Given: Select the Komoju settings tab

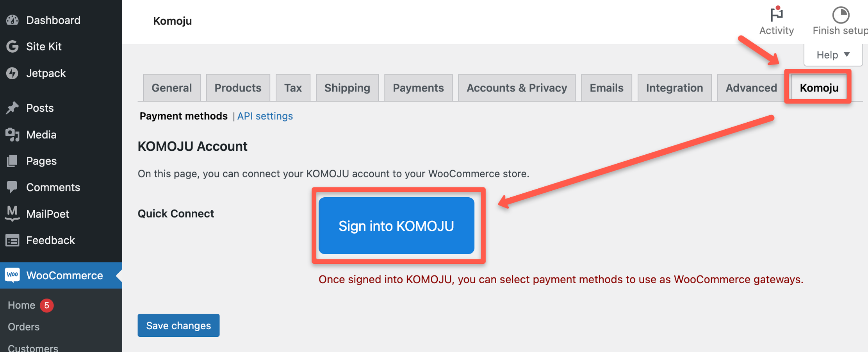Looking at the screenshot, I should point(819,88).
